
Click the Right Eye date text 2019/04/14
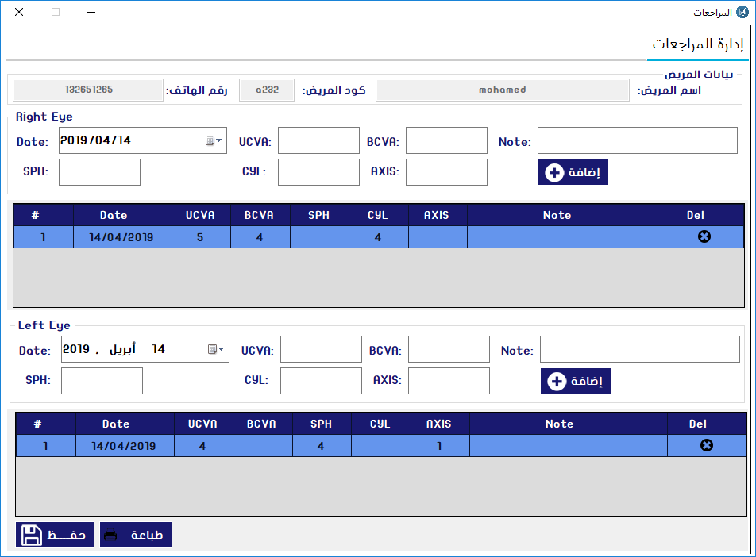coord(95,140)
